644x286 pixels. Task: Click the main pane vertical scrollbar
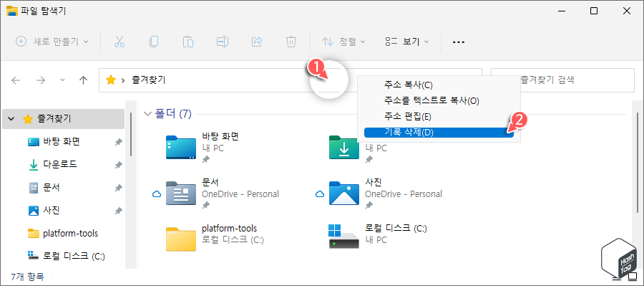[638, 163]
